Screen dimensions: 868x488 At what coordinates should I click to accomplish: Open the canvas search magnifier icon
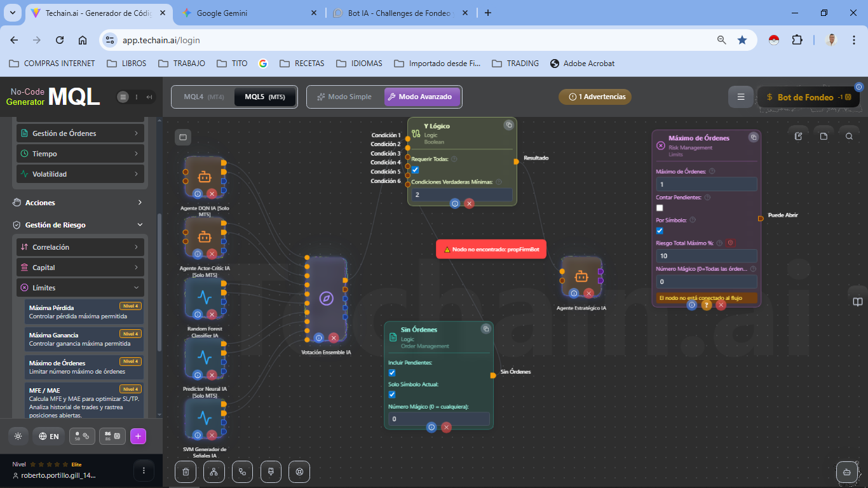click(849, 136)
